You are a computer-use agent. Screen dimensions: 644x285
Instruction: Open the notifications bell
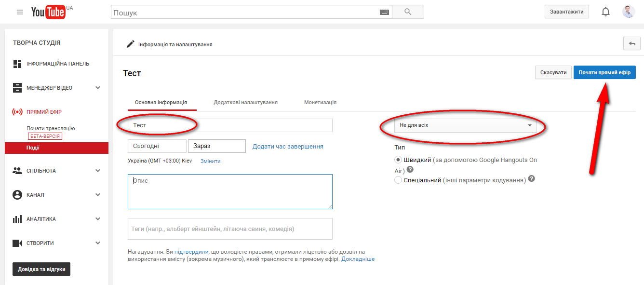[606, 12]
